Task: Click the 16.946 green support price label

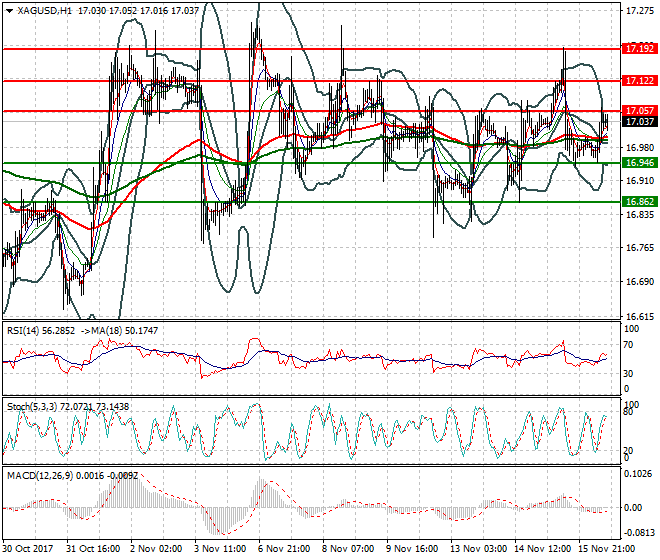Action: (639, 163)
